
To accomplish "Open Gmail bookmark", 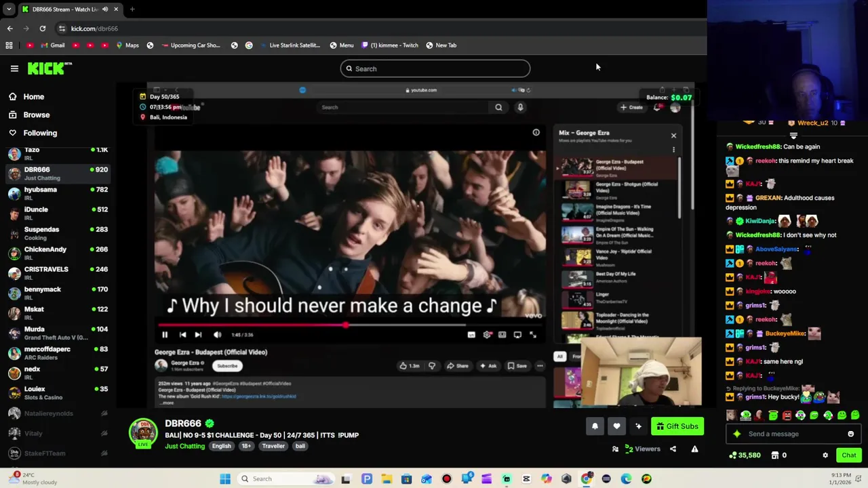I will pos(53,45).
